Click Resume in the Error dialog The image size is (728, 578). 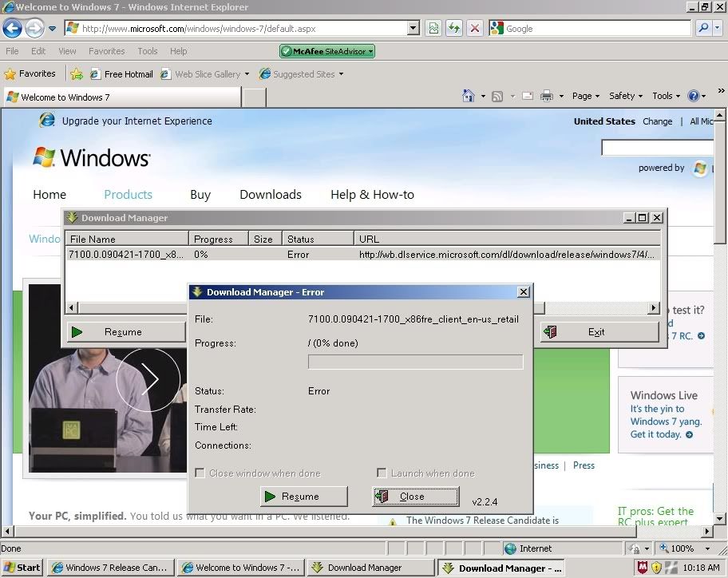(303, 497)
